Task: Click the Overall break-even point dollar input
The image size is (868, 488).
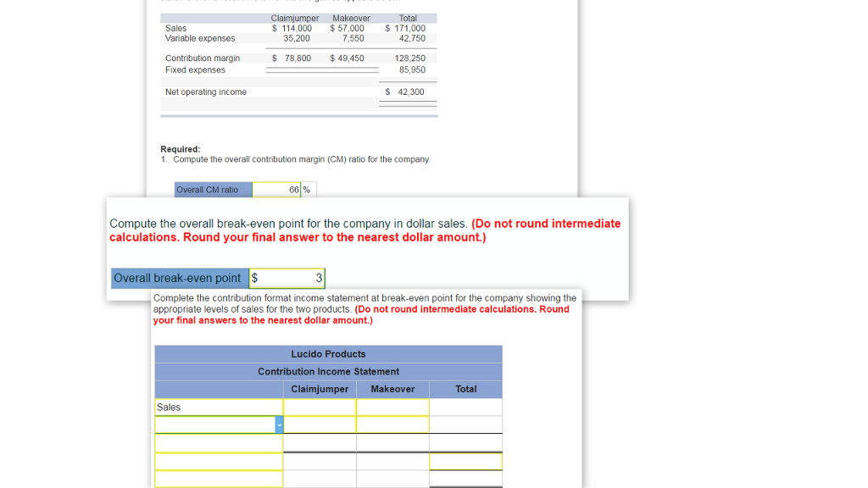Action: (287, 278)
